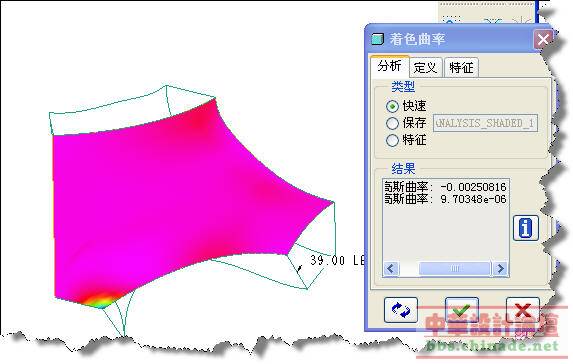Cancel with the red X button
Screen dimensions: 573x364
523,310
